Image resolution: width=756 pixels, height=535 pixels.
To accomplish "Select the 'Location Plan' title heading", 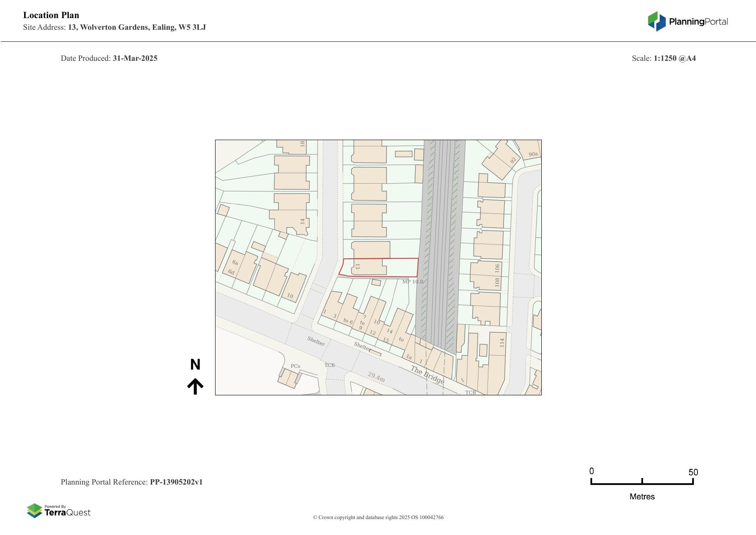I will click(x=51, y=15).
